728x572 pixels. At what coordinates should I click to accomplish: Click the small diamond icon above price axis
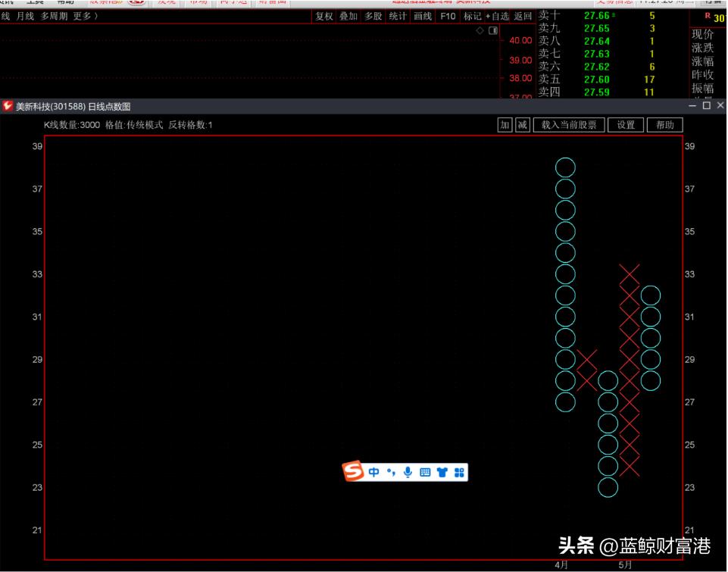[480, 30]
